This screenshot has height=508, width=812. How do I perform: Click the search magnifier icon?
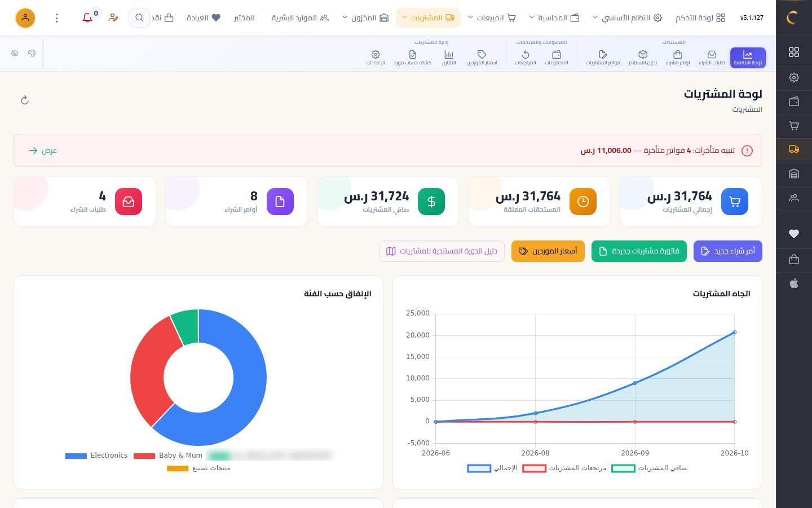click(x=139, y=18)
